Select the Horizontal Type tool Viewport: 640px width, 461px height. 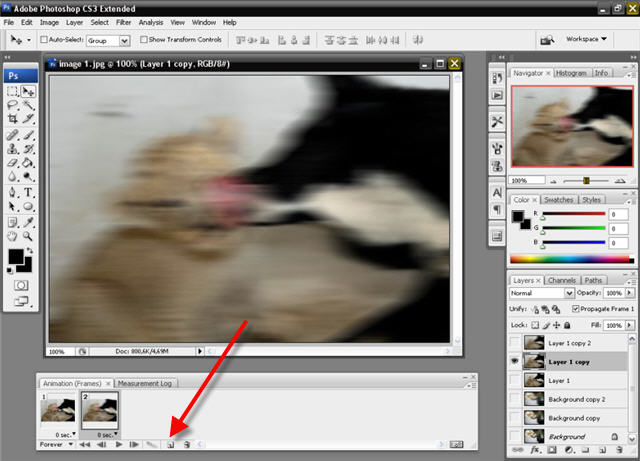coord(28,192)
